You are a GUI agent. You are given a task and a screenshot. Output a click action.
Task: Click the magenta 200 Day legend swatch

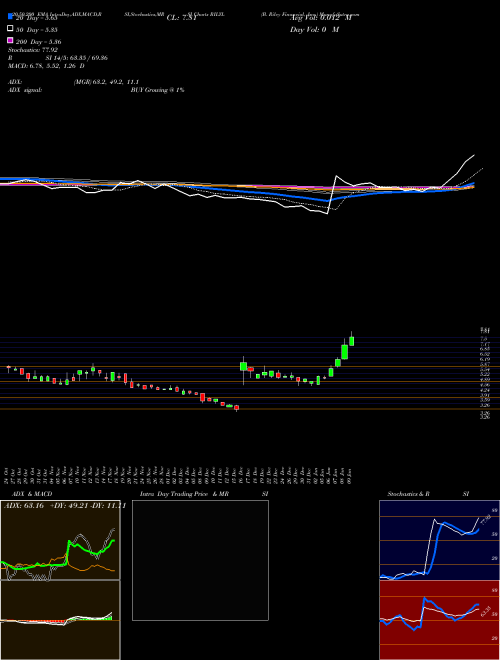pos(10,40)
